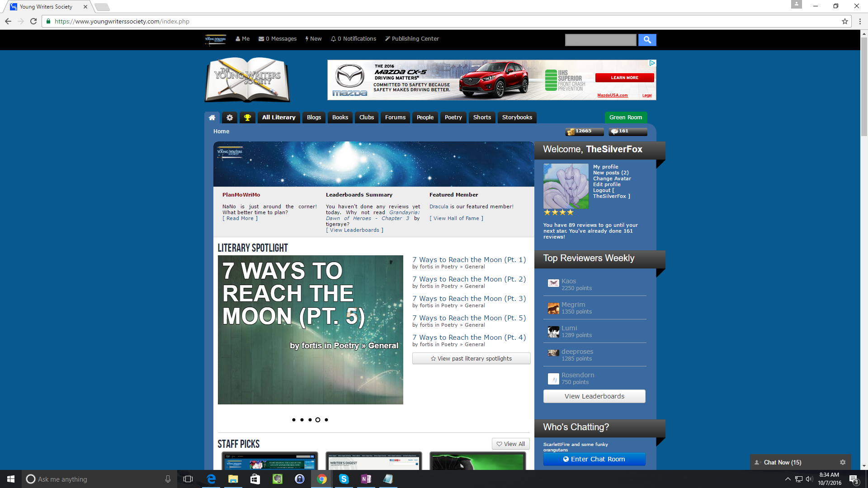Switch to the Poetry tab
Image resolution: width=868 pixels, height=488 pixels.
pos(453,117)
